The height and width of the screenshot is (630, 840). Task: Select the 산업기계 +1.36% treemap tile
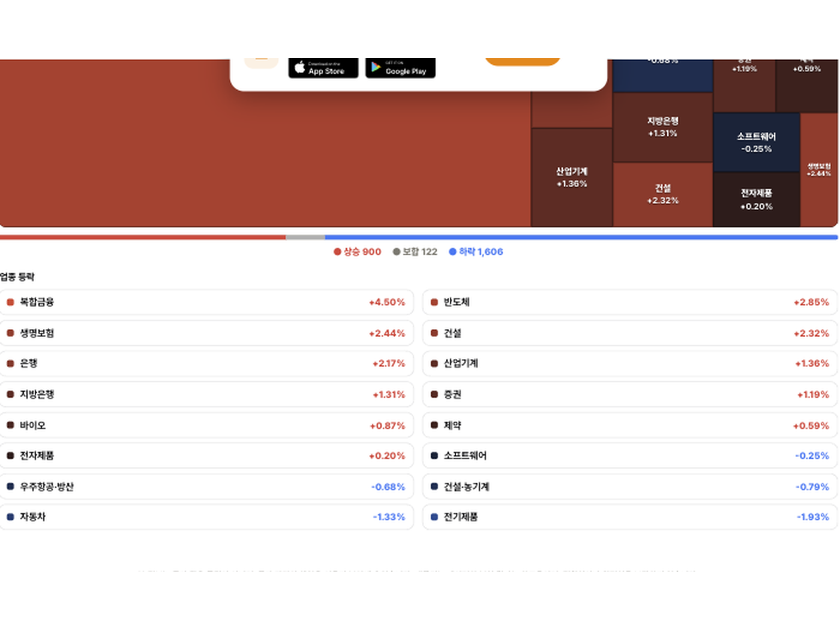(572, 178)
